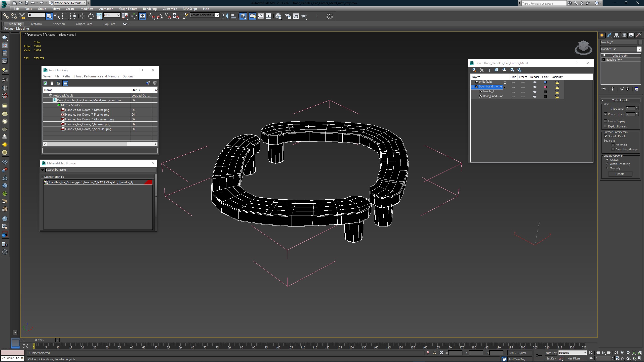Open the MAXScript menu

pyautogui.click(x=190, y=9)
